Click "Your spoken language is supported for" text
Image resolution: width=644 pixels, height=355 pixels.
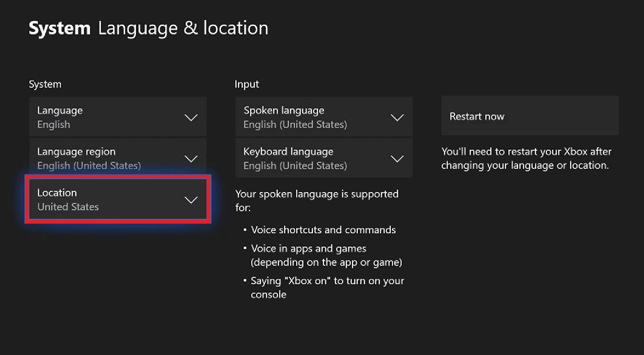317,200
